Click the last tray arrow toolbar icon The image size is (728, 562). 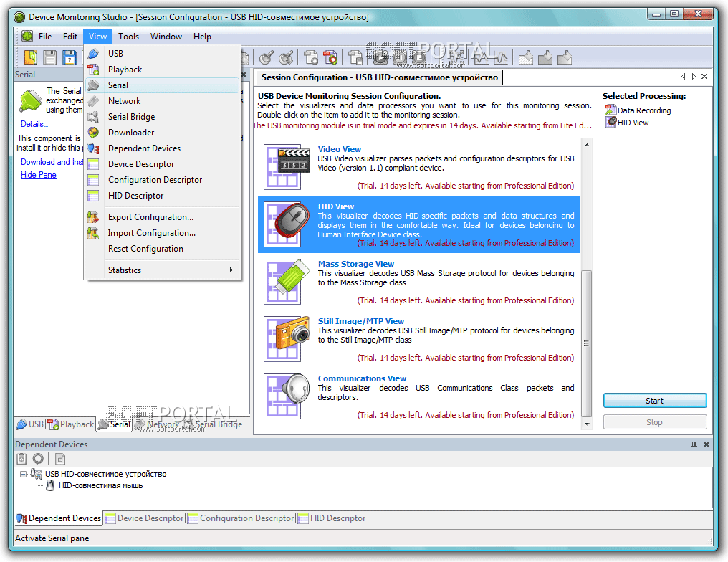coord(565,57)
